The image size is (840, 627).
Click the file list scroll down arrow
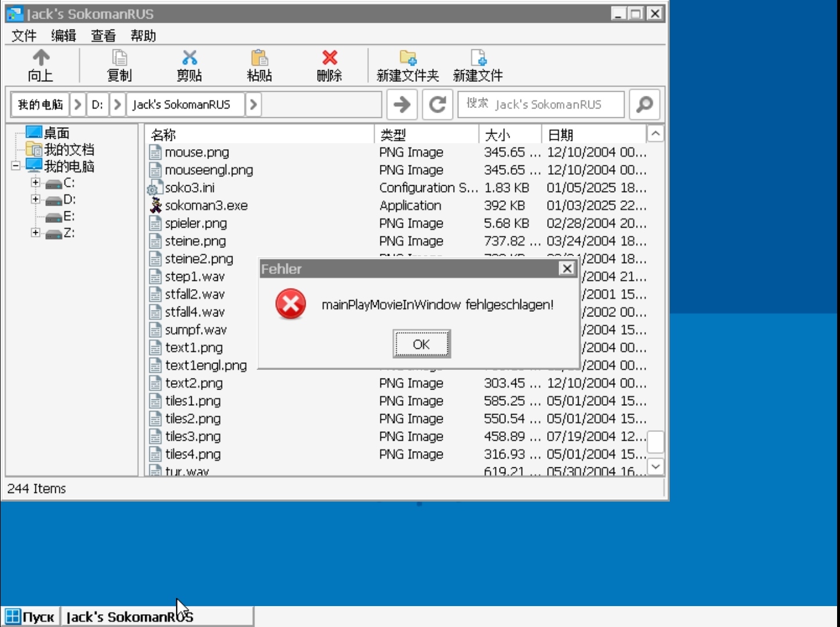click(x=655, y=467)
